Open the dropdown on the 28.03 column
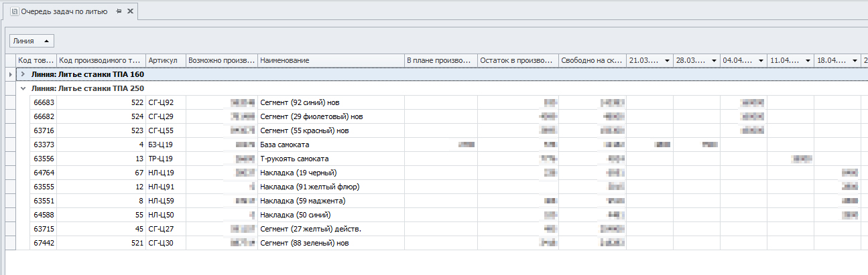 pyautogui.click(x=714, y=61)
